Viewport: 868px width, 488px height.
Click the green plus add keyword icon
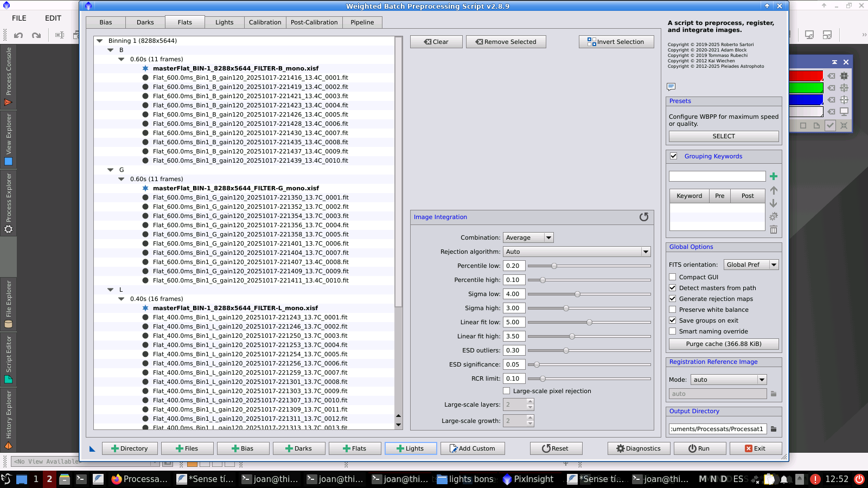(774, 176)
